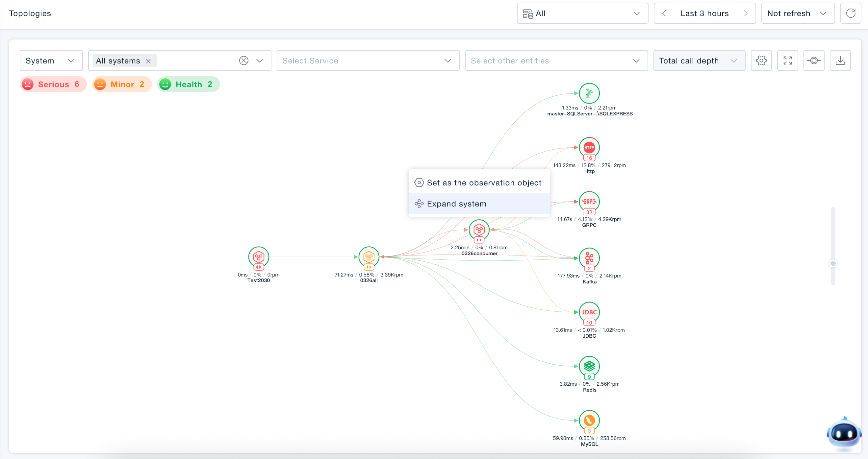This screenshot has height=459, width=868.
Task: Click the zoom slider handle
Action: [833, 263]
